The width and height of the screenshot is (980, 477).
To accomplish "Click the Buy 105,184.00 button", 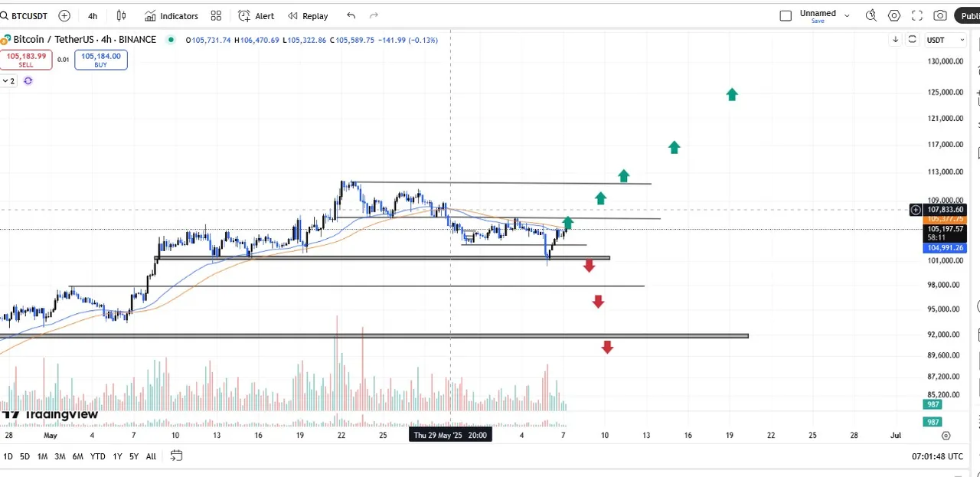I will click(x=101, y=60).
